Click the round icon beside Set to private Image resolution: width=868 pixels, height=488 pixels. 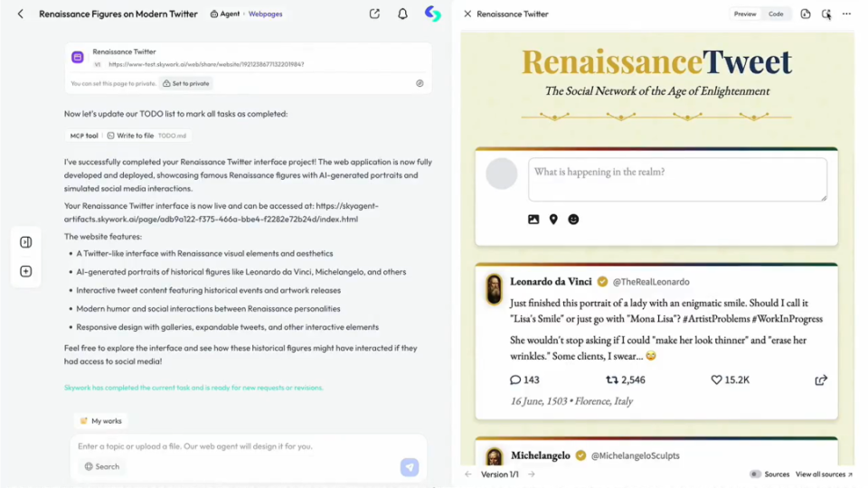(420, 83)
